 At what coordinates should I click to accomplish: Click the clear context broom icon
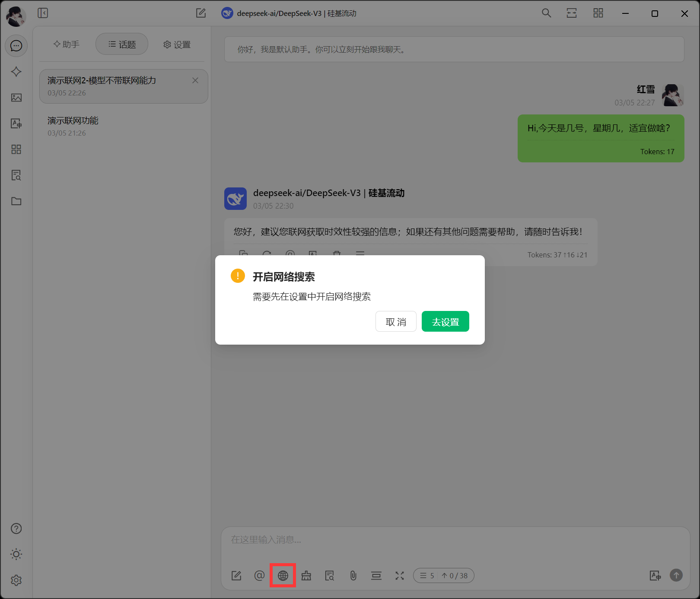(306, 575)
